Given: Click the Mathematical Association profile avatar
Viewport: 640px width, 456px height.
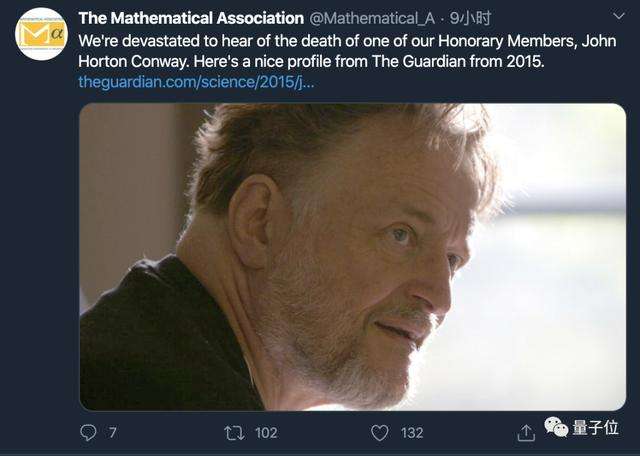Looking at the screenshot, I should (42, 33).
